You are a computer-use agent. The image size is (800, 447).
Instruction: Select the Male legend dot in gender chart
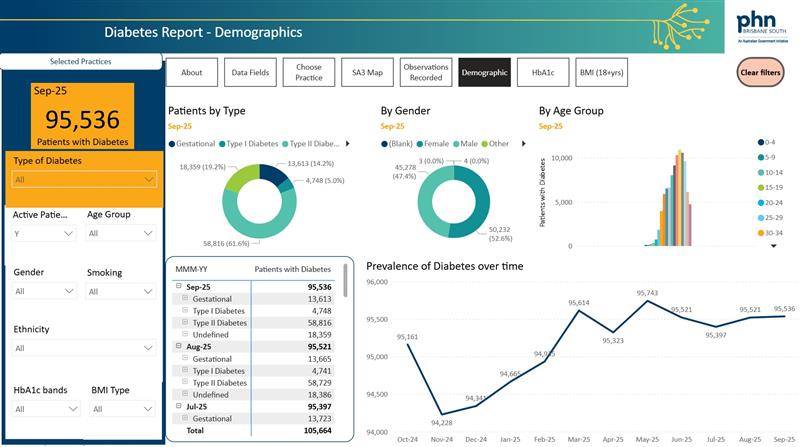(456, 144)
